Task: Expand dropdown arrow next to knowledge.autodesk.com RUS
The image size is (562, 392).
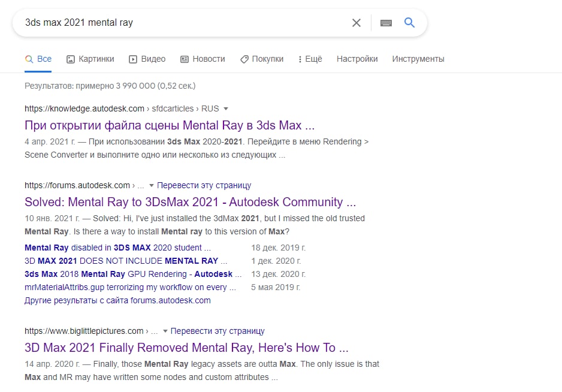Action: [x=226, y=108]
